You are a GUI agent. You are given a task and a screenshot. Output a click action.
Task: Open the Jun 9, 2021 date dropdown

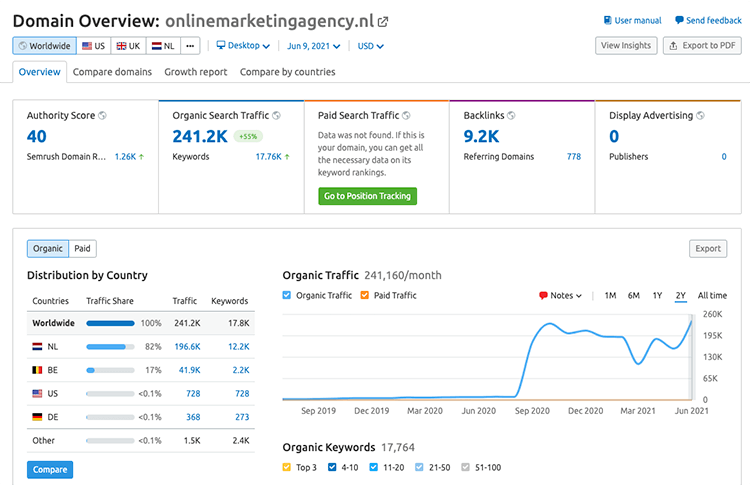313,46
